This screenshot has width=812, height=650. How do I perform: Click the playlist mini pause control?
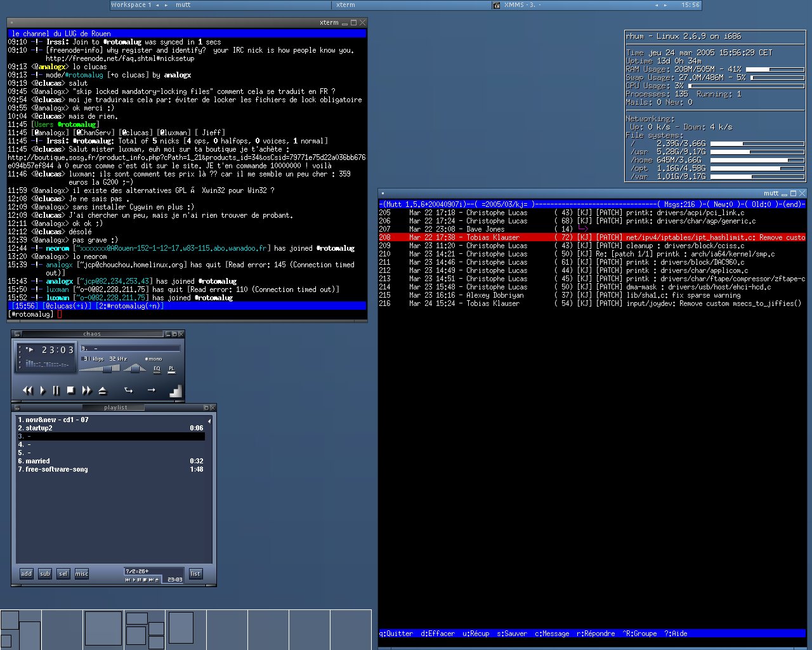[140, 580]
